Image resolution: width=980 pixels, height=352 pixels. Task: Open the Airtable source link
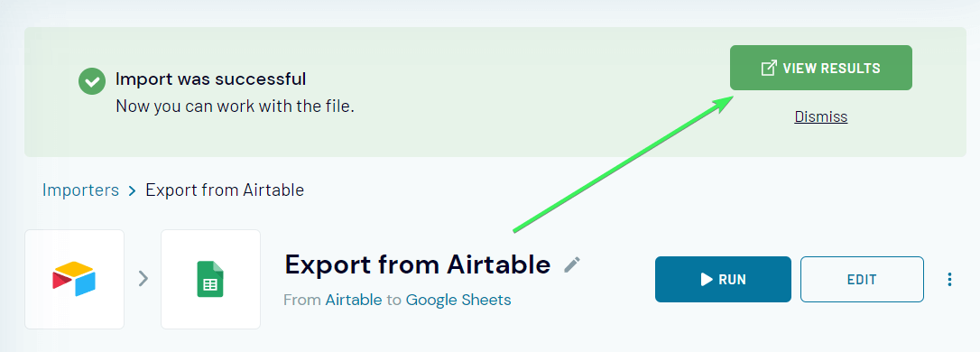(353, 301)
